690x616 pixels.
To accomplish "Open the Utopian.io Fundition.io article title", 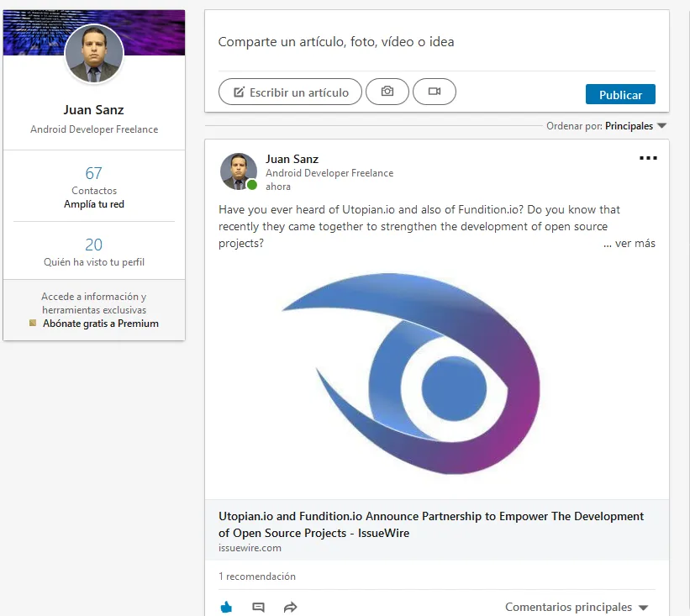I will 431,524.
